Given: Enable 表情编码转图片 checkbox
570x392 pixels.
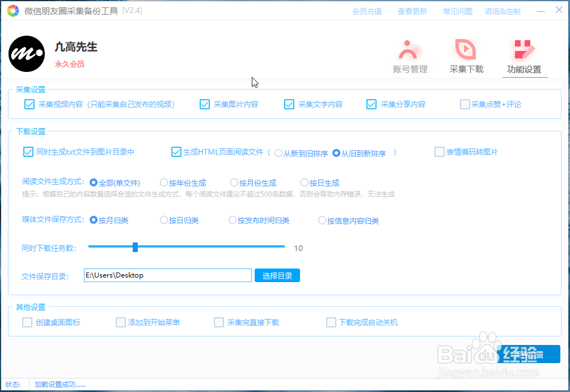Looking at the screenshot, I should point(440,152).
